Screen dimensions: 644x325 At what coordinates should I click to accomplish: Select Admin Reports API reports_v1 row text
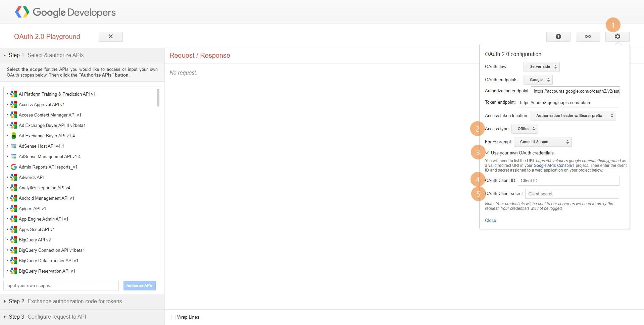[x=48, y=167]
